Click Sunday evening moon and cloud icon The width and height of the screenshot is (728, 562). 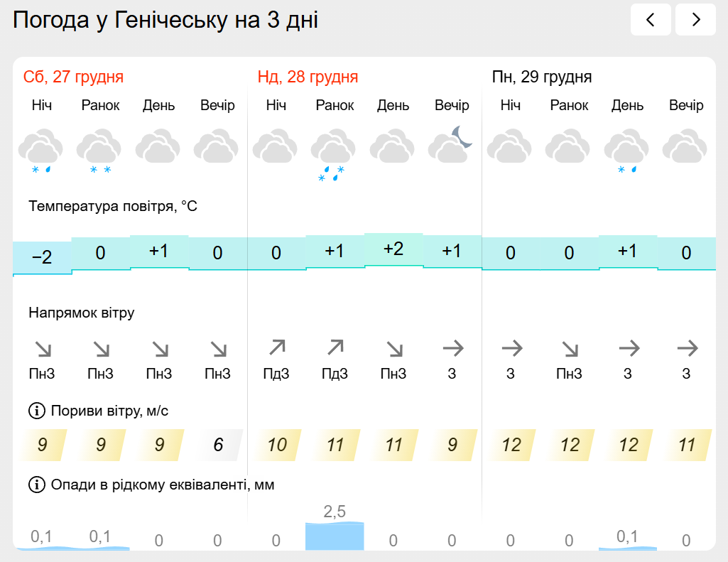point(451,145)
